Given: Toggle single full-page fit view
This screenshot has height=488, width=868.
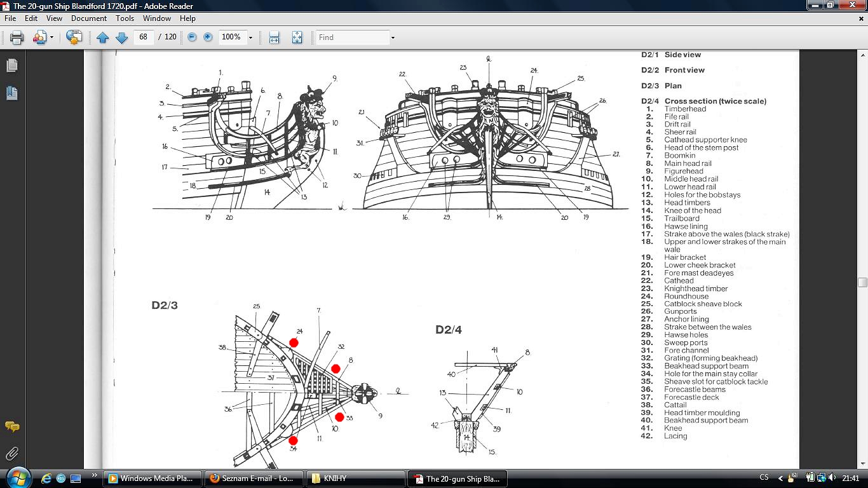Looking at the screenshot, I should coord(297,37).
